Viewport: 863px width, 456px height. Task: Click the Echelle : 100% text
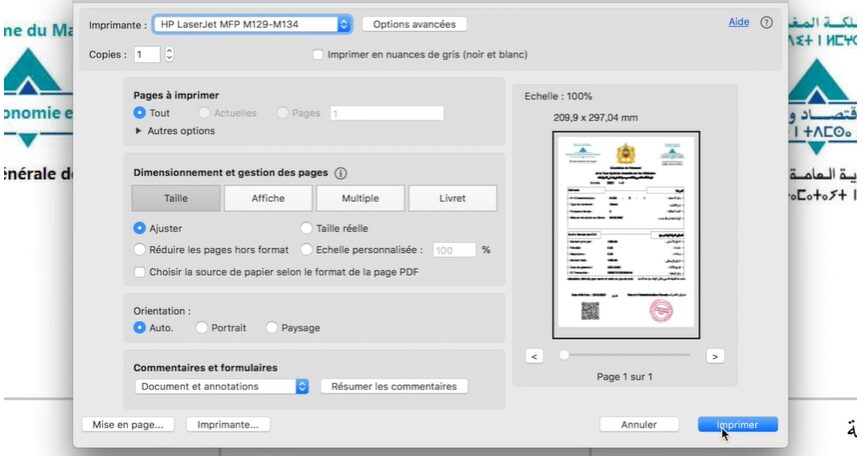coord(558,96)
